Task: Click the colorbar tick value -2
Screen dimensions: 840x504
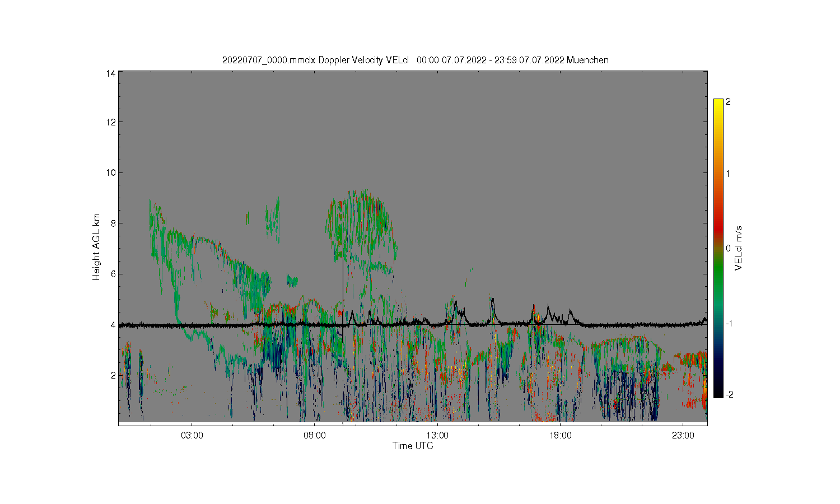Action: [x=729, y=394]
